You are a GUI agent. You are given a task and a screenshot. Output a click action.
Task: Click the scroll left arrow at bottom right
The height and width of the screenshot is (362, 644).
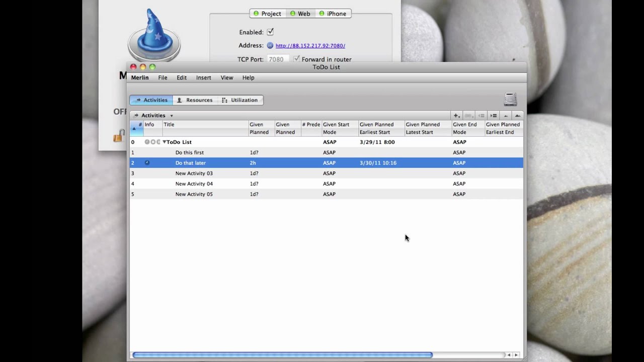(x=509, y=355)
